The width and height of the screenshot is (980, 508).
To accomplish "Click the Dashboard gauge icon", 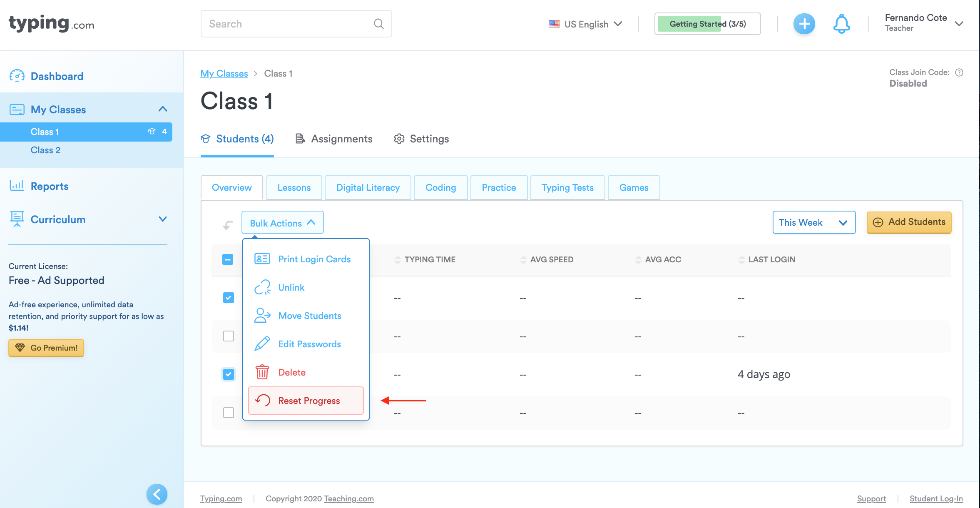I will coord(17,76).
